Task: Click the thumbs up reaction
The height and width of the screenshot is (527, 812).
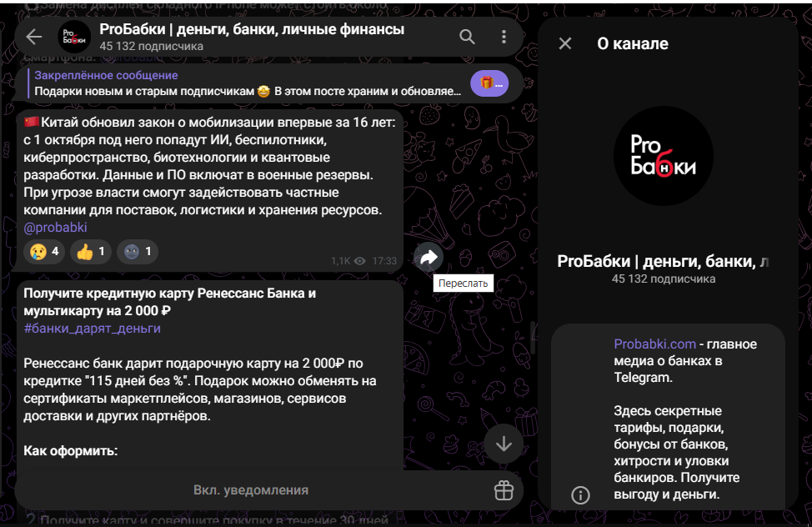Action: (x=91, y=252)
